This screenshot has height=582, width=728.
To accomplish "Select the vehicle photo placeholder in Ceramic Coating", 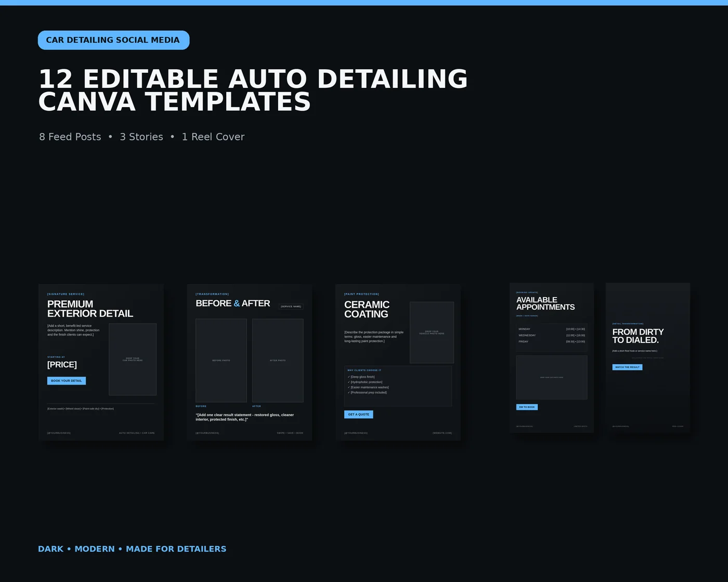I will 432,333.
